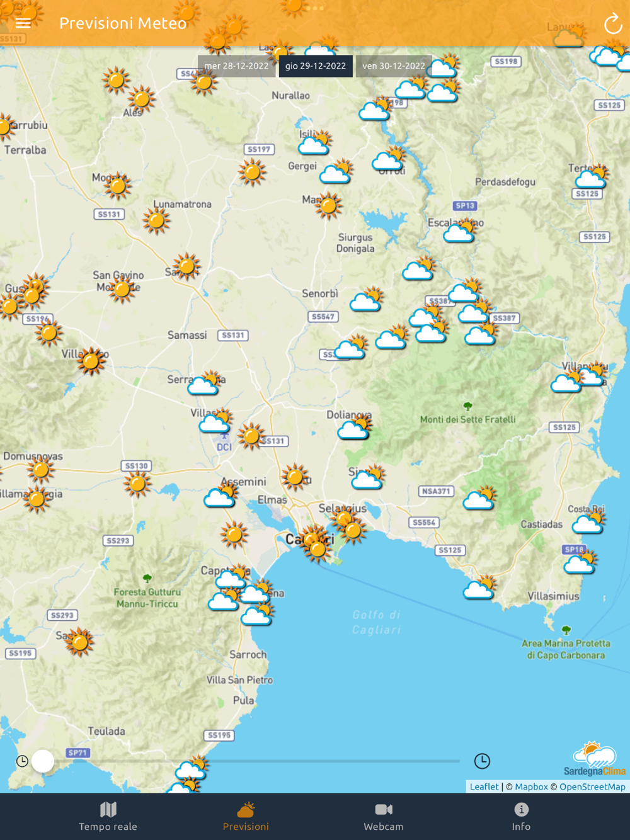Image resolution: width=630 pixels, height=840 pixels.
Task: Open the Tempo reale tab
Action: (x=108, y=817)
